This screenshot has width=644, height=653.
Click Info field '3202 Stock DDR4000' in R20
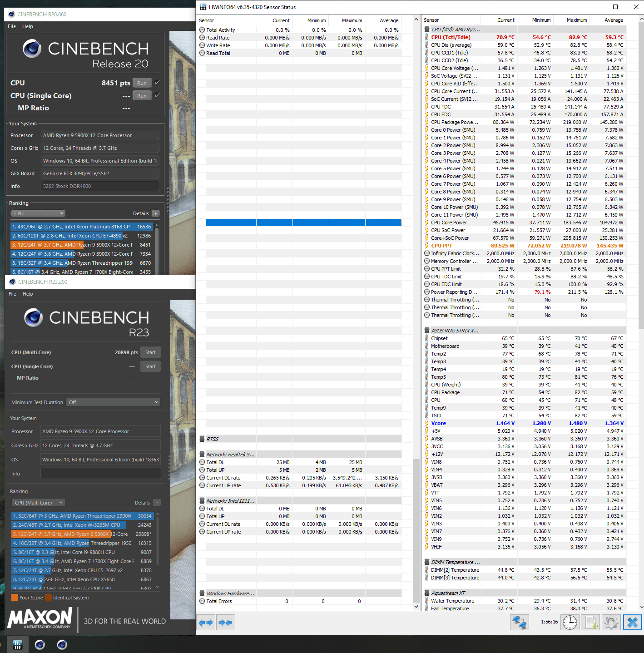(100, 186)
